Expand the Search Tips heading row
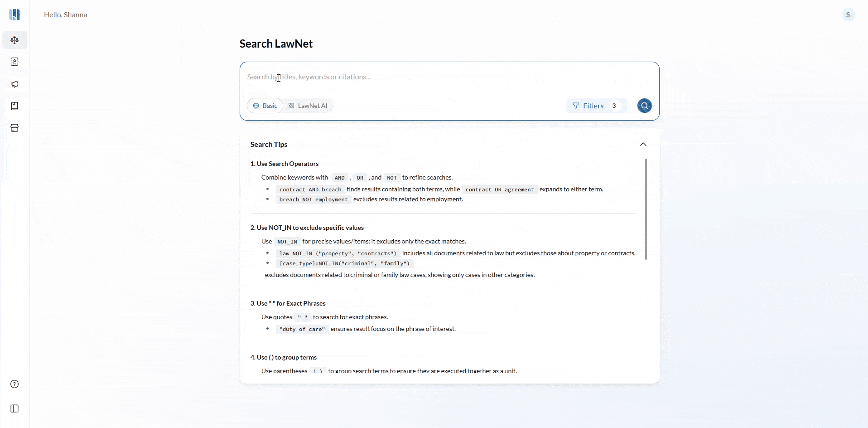Image resolution: width=868 pixels, height=428 pixels. tap(269, 144)
